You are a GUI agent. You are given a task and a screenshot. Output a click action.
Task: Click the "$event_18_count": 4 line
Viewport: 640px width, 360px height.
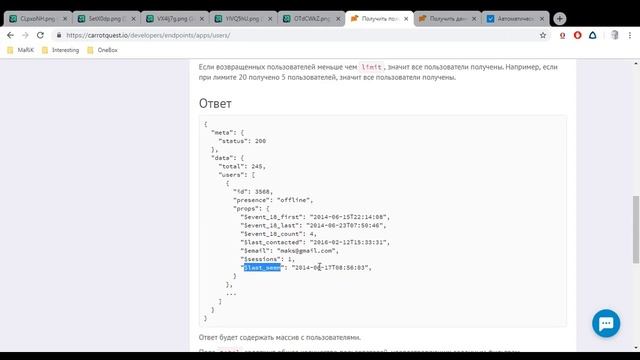coord(278,234)
